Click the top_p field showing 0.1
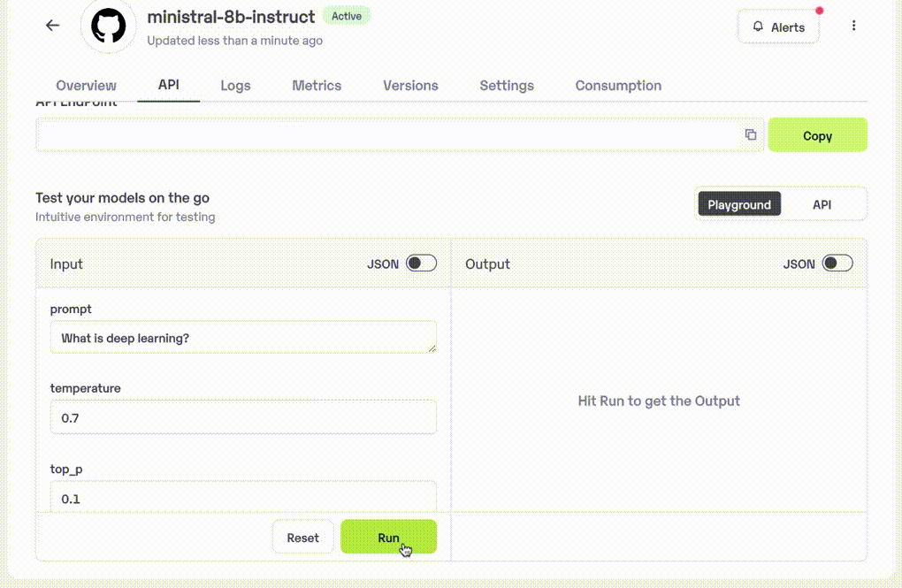This screenshot has height=588, width=902. point(243,497)
